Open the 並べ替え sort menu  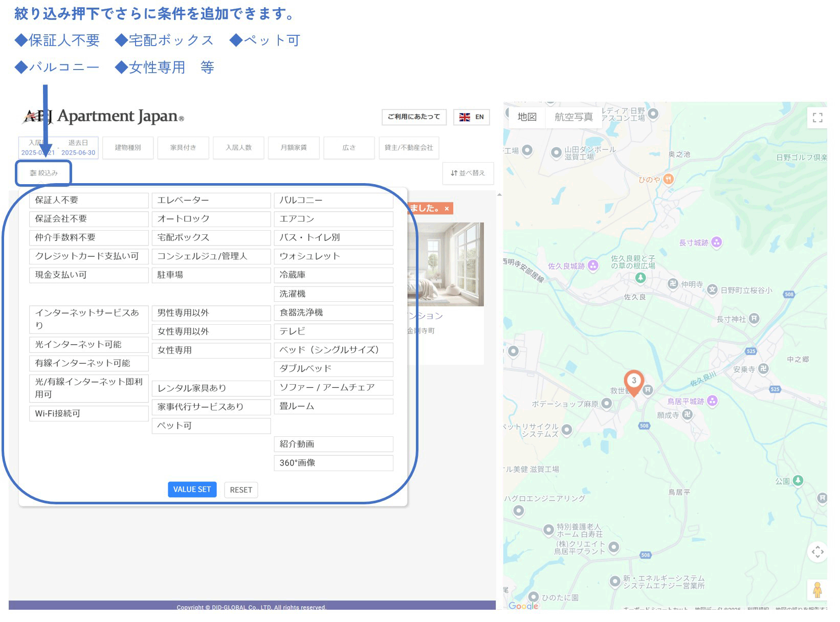point(468,173)
